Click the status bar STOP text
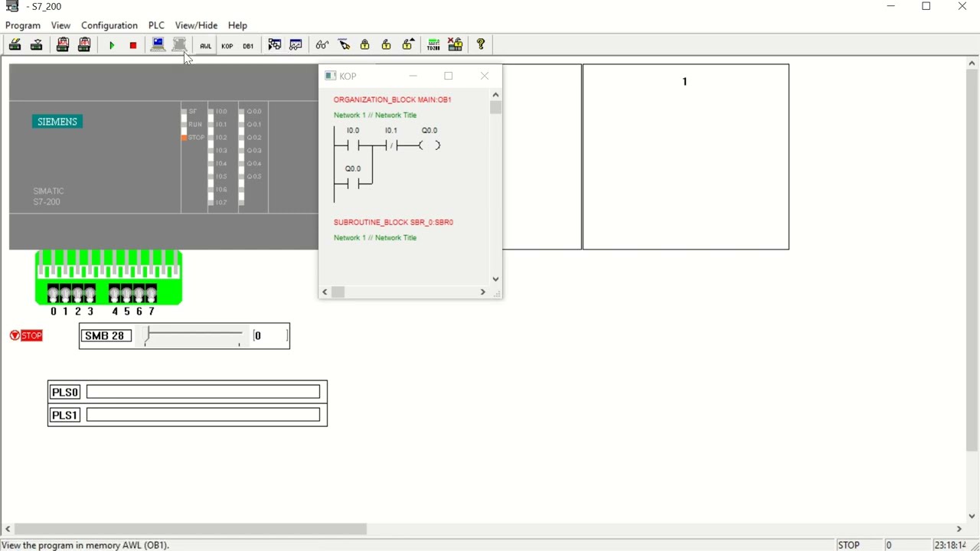This screenshot has height=551, width=980. [x=849, y=545]
